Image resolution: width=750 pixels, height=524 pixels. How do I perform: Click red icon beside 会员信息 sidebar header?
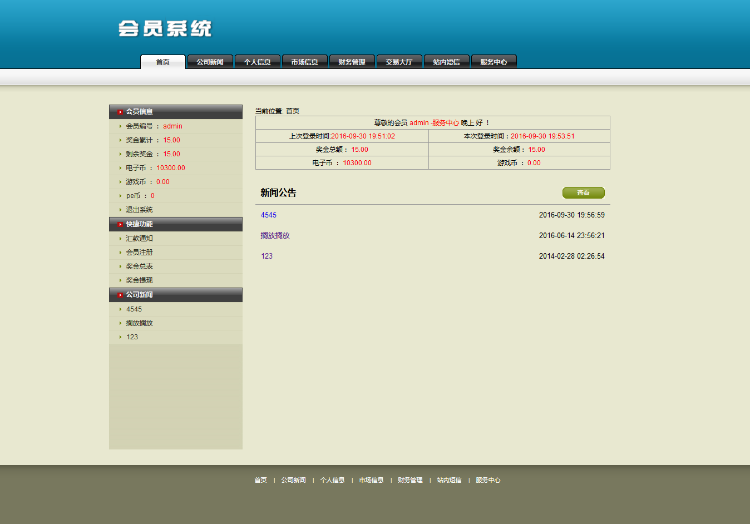121,112
